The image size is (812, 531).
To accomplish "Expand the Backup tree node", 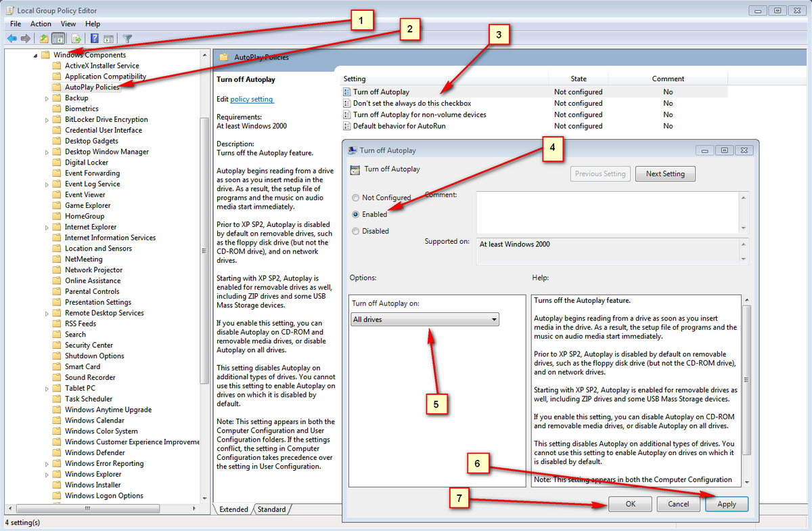I will pyautogui.click(x=47, y=98).
